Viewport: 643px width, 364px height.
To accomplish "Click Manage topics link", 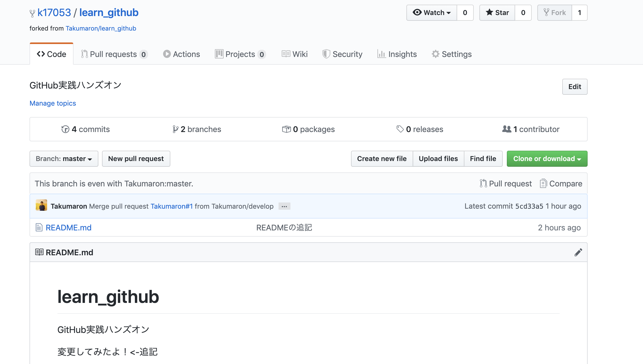I will pyautogui.click(x=53, y=103).
